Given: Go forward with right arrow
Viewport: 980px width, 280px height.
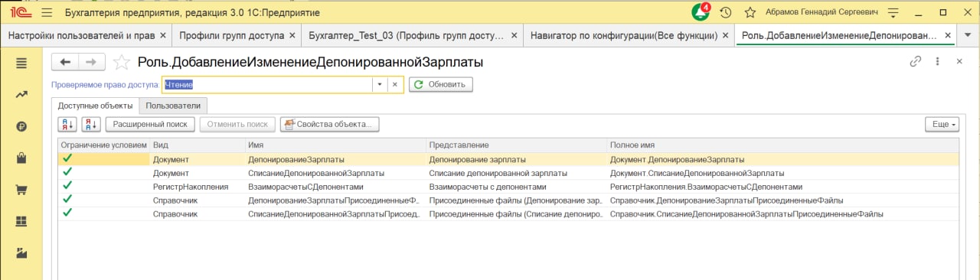Looking at the screenshot, I should click(91, 63).
